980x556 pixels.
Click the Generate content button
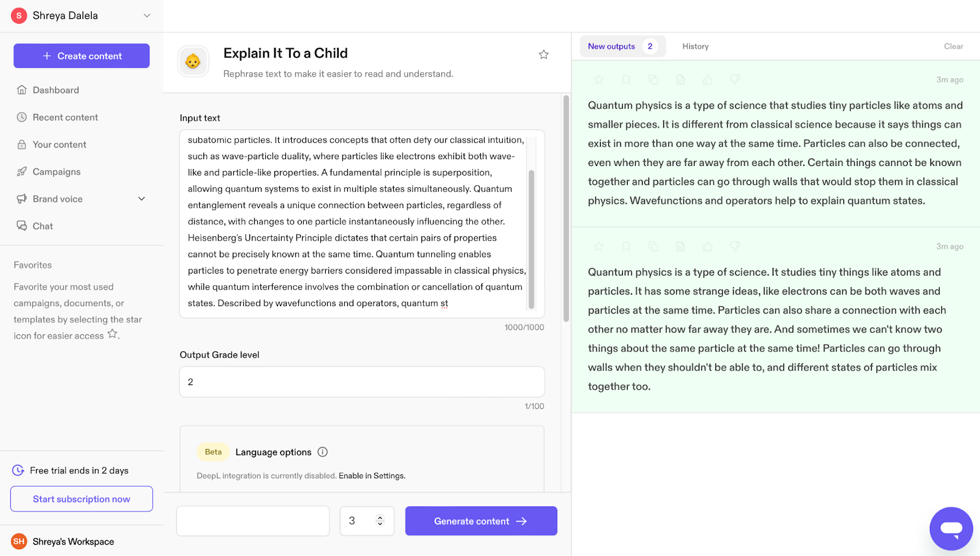(481, 521)
